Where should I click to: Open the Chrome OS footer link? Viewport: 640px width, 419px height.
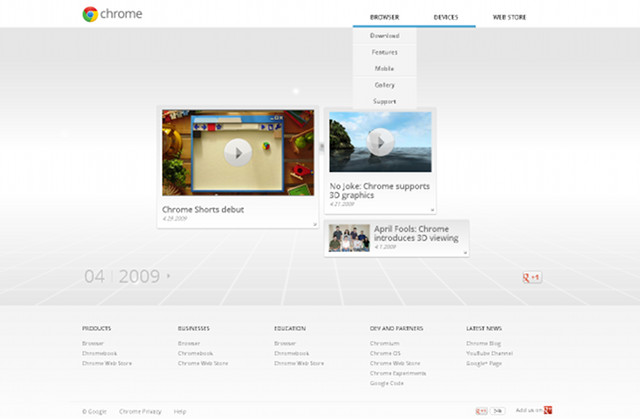(x=385, y=353)
